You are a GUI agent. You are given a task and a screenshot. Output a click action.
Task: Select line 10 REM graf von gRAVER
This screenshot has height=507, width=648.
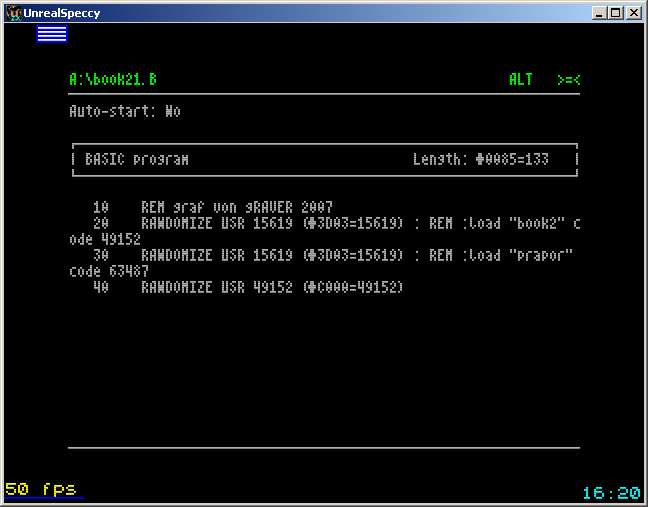coord(212,207)
